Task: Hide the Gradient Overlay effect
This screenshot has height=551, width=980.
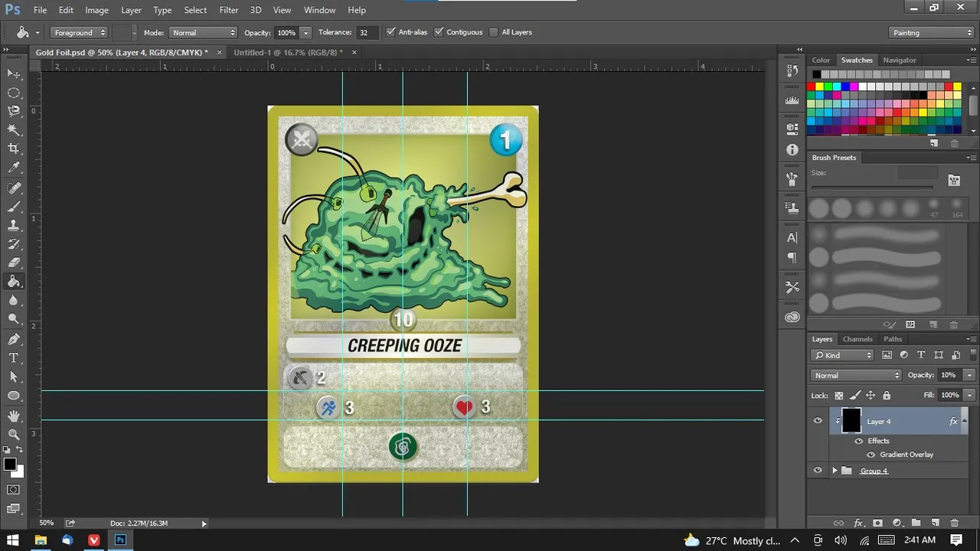Action: [871, 455]
